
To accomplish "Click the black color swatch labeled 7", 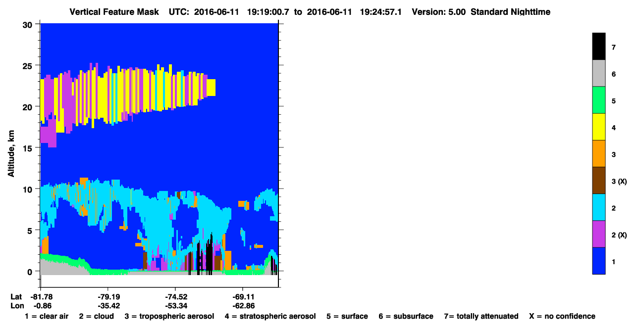I will tap(598, 47).
